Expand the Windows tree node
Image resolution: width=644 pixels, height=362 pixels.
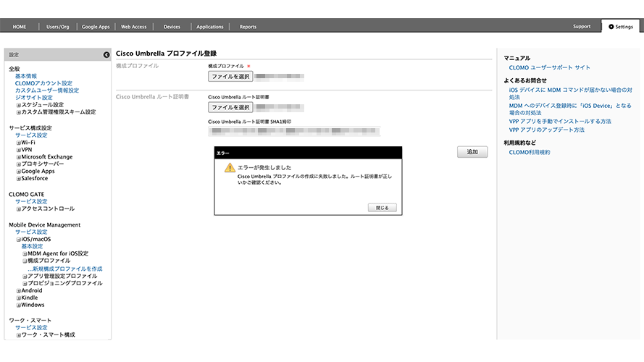[19, 305]
